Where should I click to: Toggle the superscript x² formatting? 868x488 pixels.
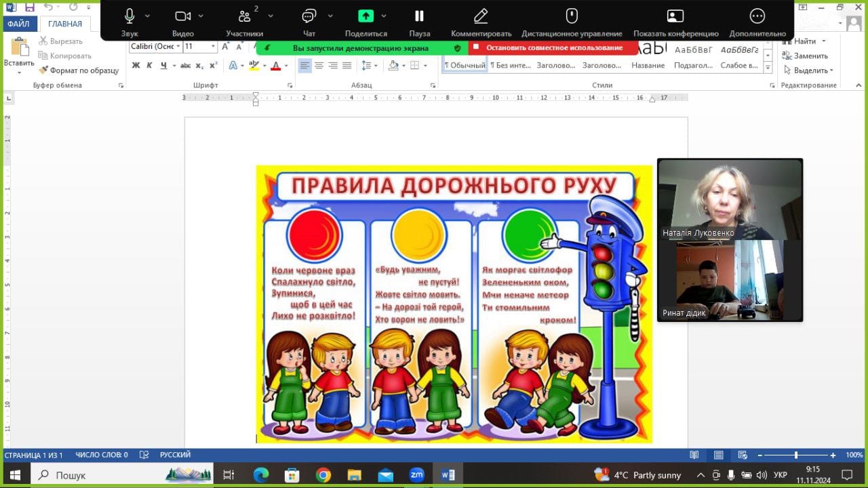pyautogui.click(x=213, y=66)
